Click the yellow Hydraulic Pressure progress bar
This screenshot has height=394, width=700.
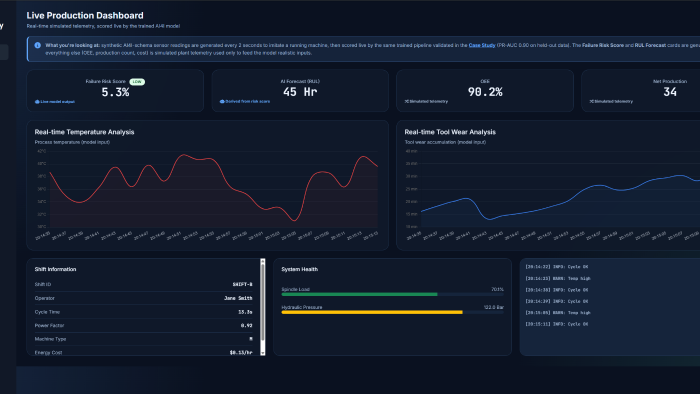point(372,312)
